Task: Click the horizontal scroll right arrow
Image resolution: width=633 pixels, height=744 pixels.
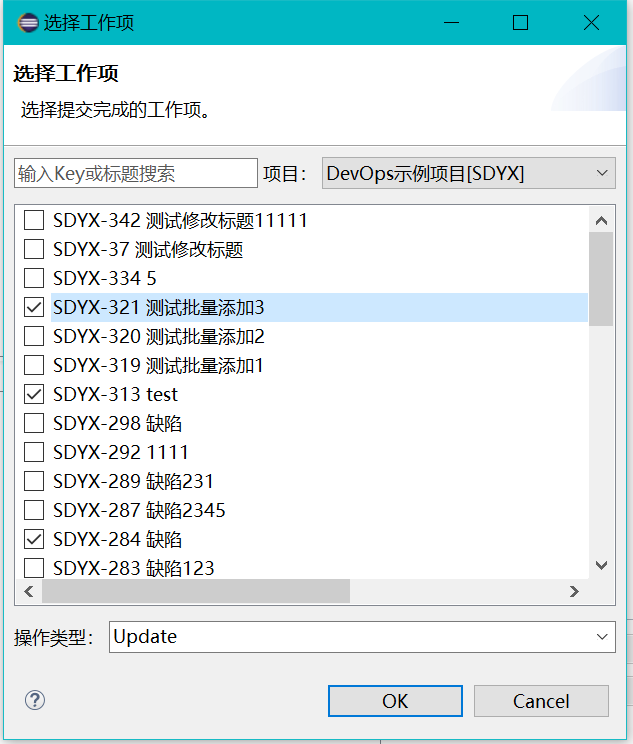Action: pos(574,591)
